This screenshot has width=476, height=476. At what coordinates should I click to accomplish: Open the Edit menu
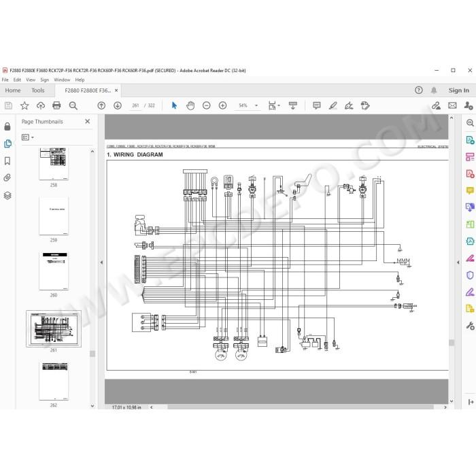17,80
